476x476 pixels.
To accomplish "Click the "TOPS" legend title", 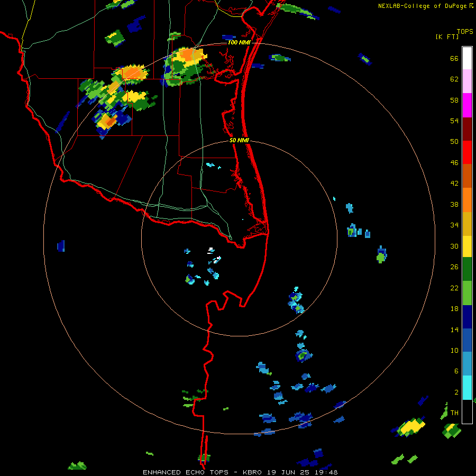I will point(465,32).
